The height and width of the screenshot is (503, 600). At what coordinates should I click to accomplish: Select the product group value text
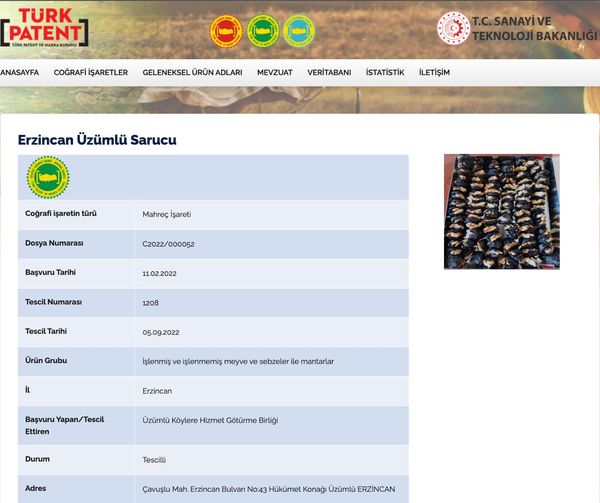238,361
